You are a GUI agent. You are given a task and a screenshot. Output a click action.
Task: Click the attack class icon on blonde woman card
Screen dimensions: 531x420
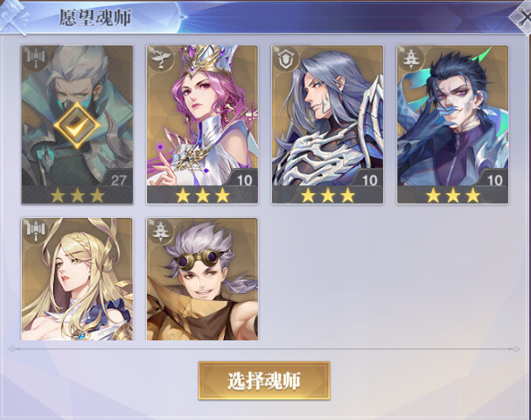point(36,231)
